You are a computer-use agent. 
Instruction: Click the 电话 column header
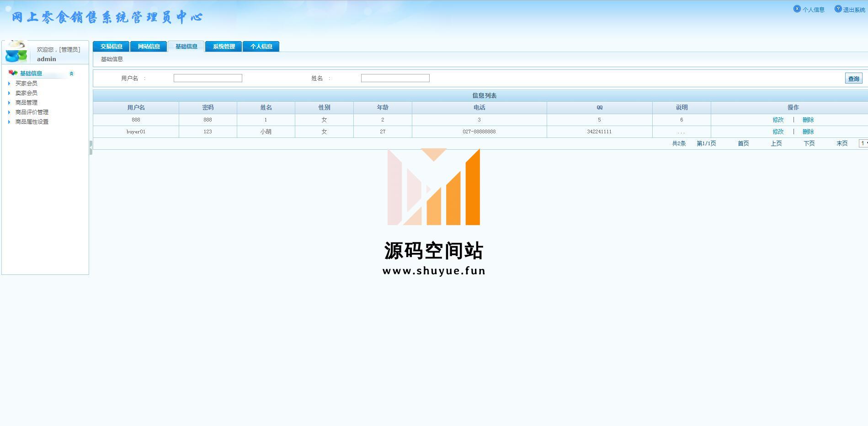[x=479, y=108]
